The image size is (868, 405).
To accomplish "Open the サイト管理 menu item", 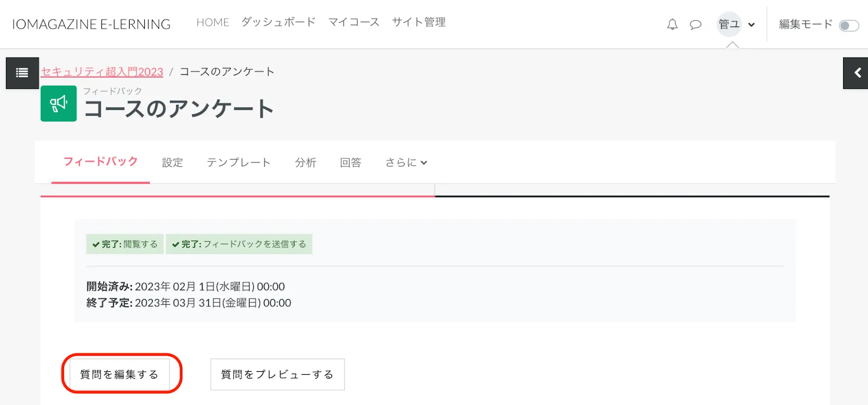I will click(419, 22).
